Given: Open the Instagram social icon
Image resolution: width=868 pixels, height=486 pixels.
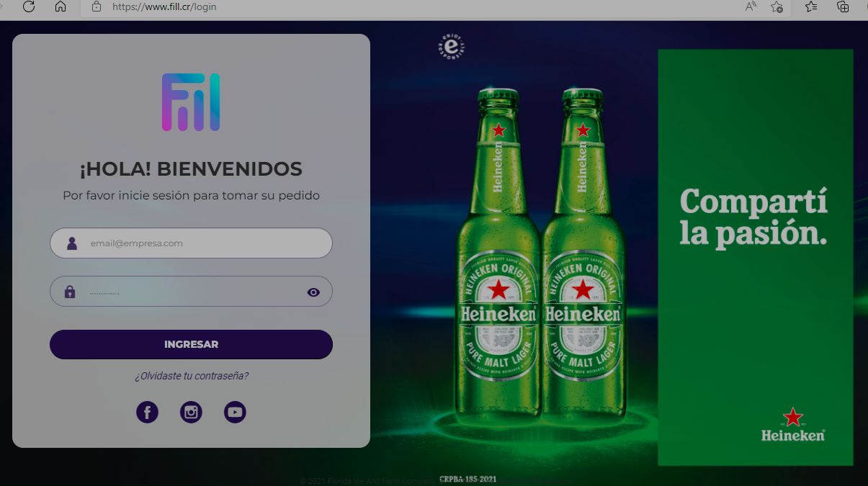Looking at the screenshot, I should coord(191,413).
